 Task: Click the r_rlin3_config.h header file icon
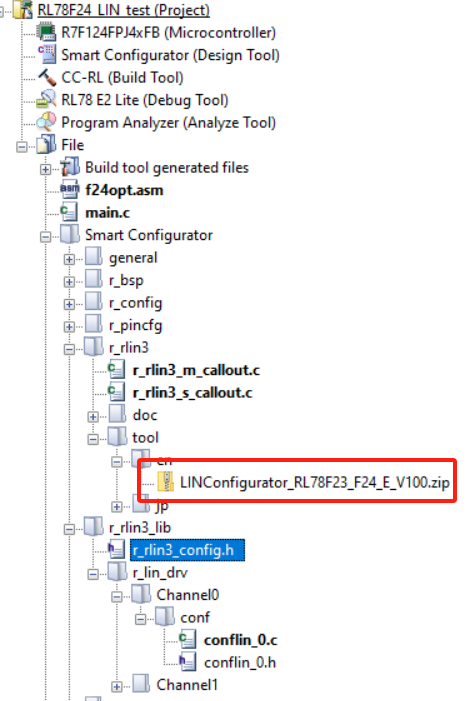coord(117,549)
